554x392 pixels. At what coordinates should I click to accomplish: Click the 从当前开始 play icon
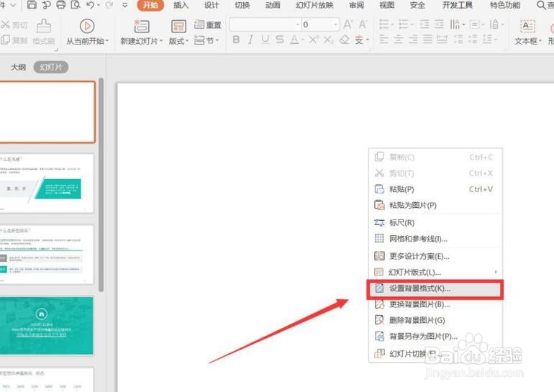pyautogui.click(x=87, y=26)
